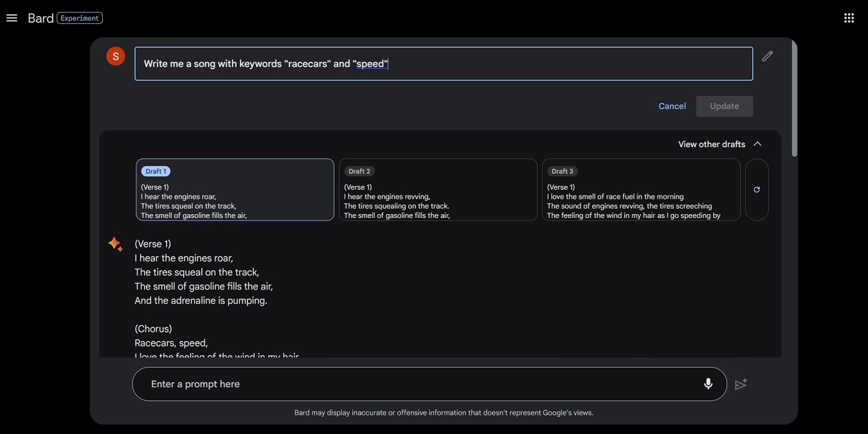Switch back to Draft 1
The width and height of the screenshot is (868, 434).
(235, 190)
